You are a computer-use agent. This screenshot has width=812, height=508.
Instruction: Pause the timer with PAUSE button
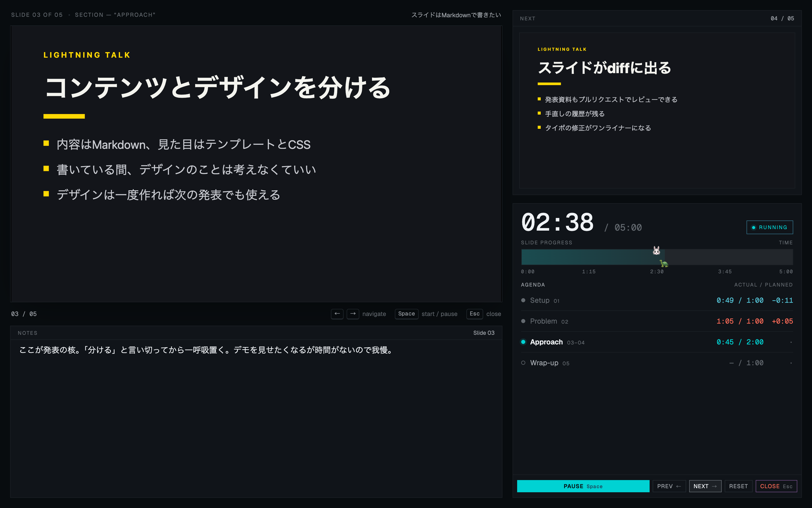[x=583, y=486]
